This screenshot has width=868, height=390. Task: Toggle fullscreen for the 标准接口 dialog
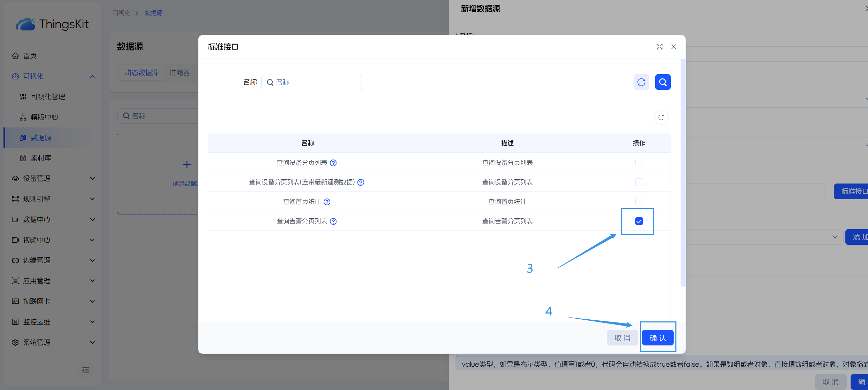point(660,47)
